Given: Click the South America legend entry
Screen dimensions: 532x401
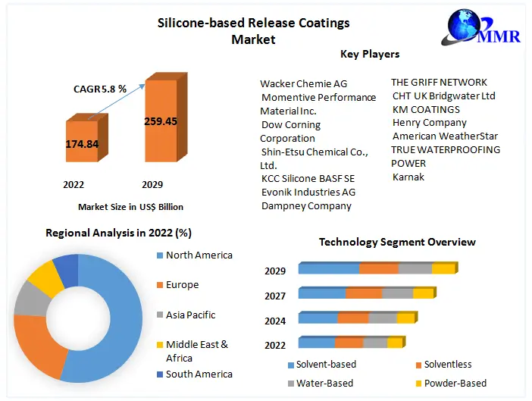Looking at the screenshot, I should (x=199, y=374).
